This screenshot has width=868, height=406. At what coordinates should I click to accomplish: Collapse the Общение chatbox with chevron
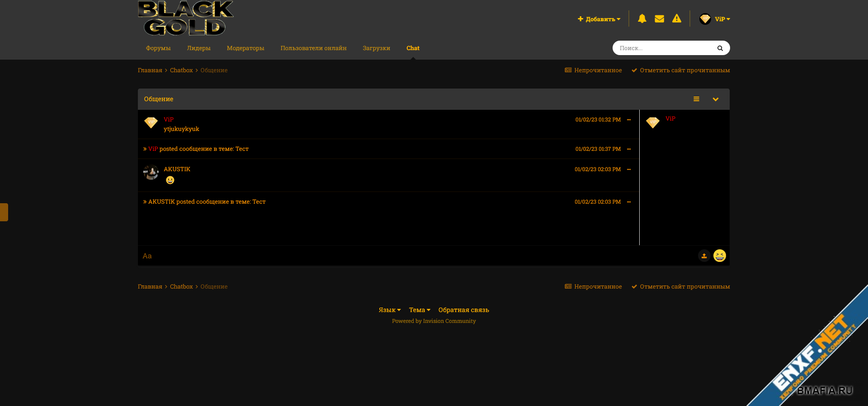(x=715, y=99)
